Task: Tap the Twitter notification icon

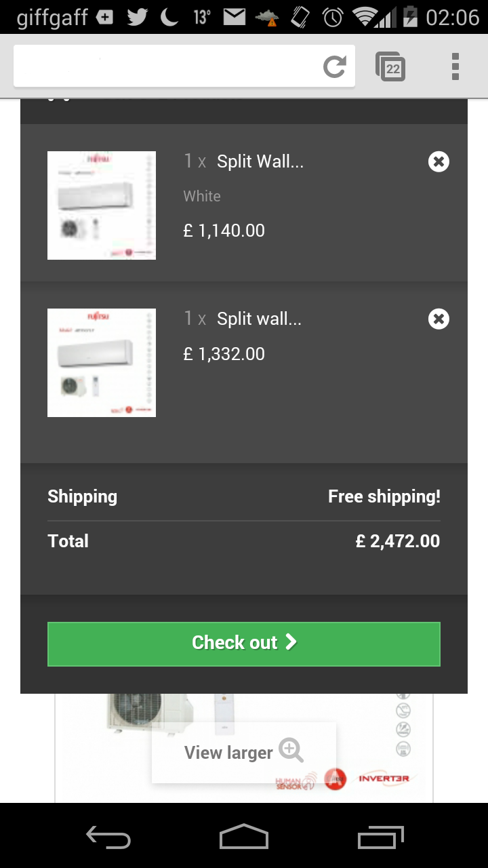Action: pos(137,17)
